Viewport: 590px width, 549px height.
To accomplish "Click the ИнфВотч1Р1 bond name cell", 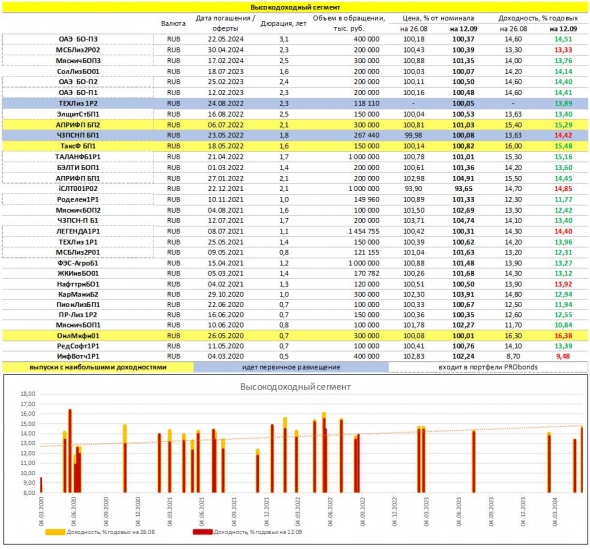I will click(78, 356).
